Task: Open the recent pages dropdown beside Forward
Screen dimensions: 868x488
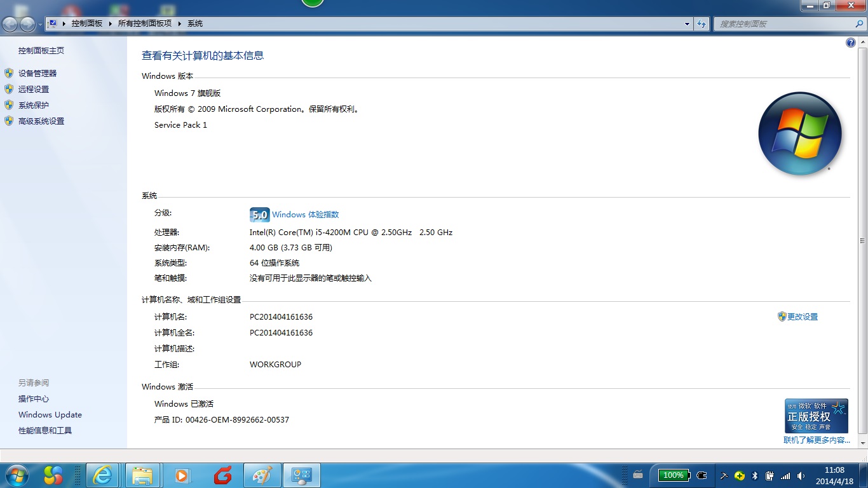Action: tap(41, 25)
